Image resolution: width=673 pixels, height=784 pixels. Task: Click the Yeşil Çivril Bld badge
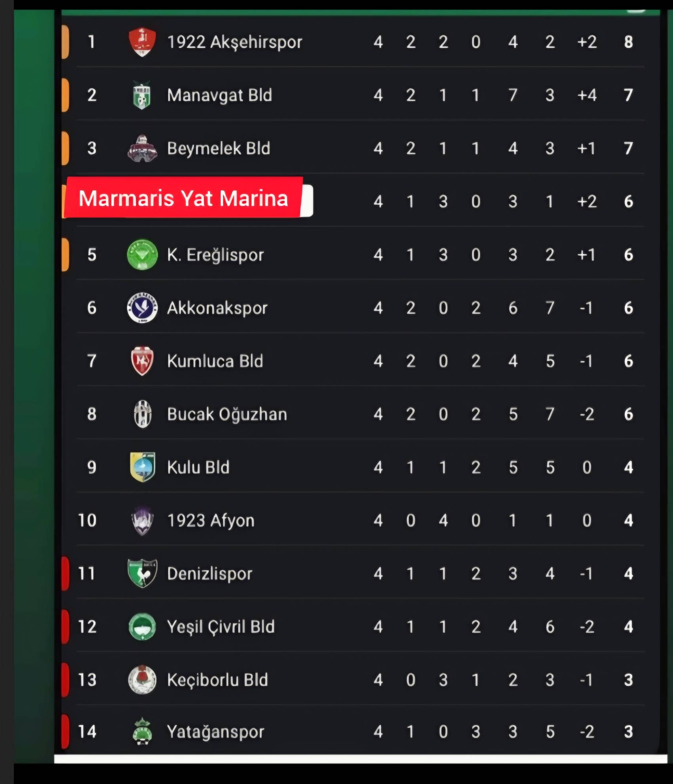[x=142, y=627]
